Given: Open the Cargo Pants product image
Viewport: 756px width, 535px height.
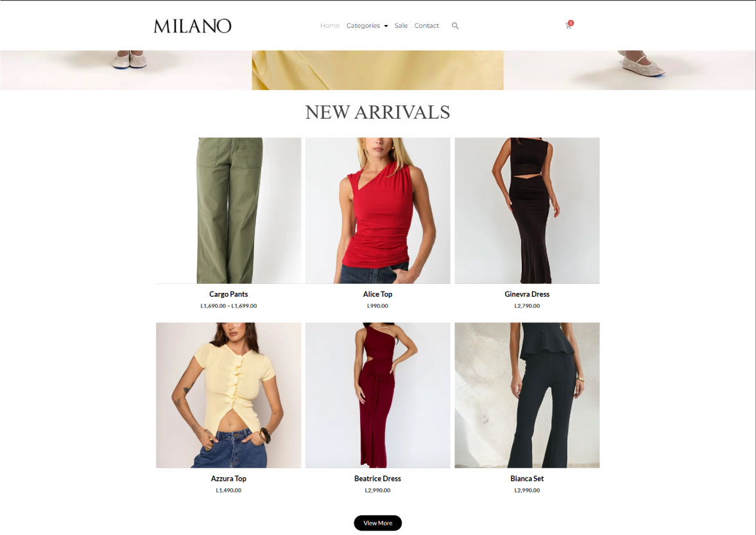Looking at the screenshot, I should point(228,210).
